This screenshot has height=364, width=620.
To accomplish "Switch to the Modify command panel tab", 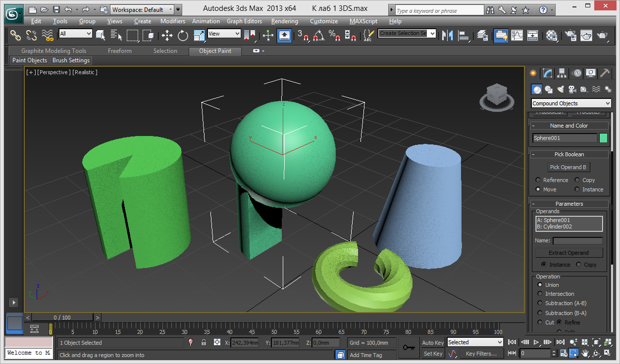I will coord(547,73).
